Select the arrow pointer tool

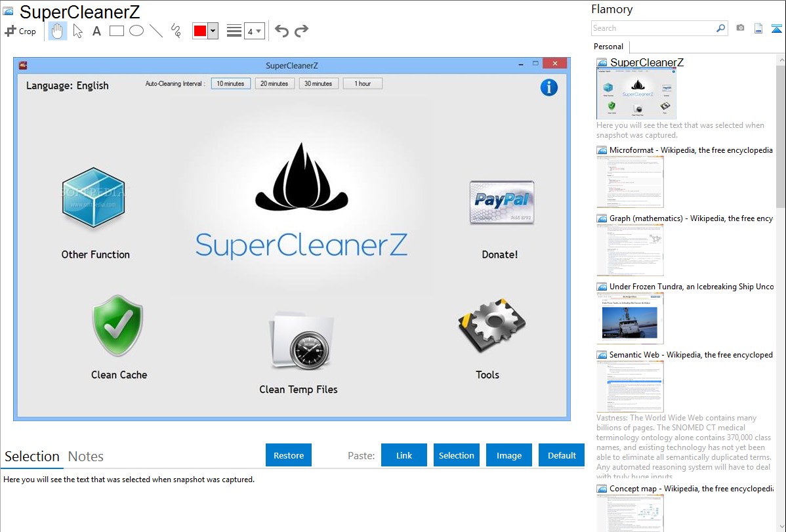[x=77, y=31]
